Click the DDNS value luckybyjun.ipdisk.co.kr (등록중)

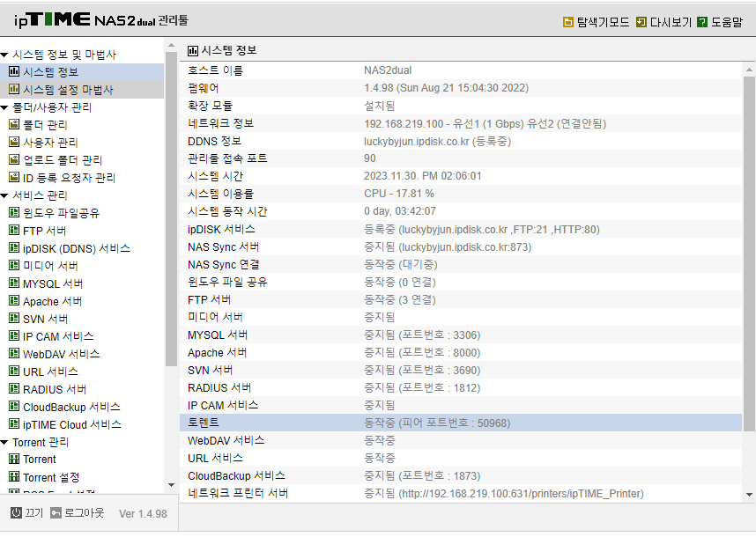437,141
